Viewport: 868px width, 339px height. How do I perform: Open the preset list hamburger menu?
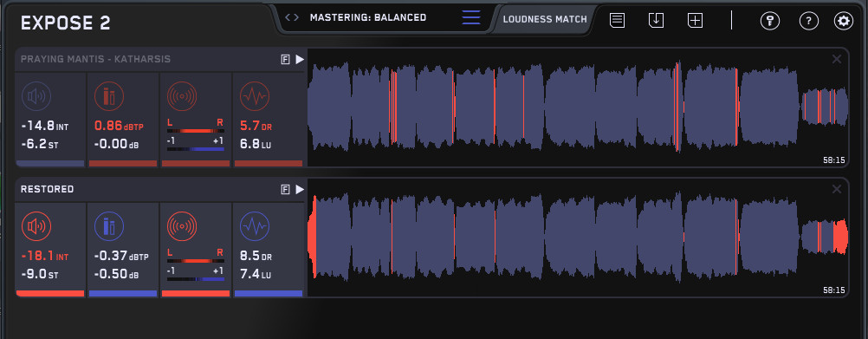pos(471,17)
